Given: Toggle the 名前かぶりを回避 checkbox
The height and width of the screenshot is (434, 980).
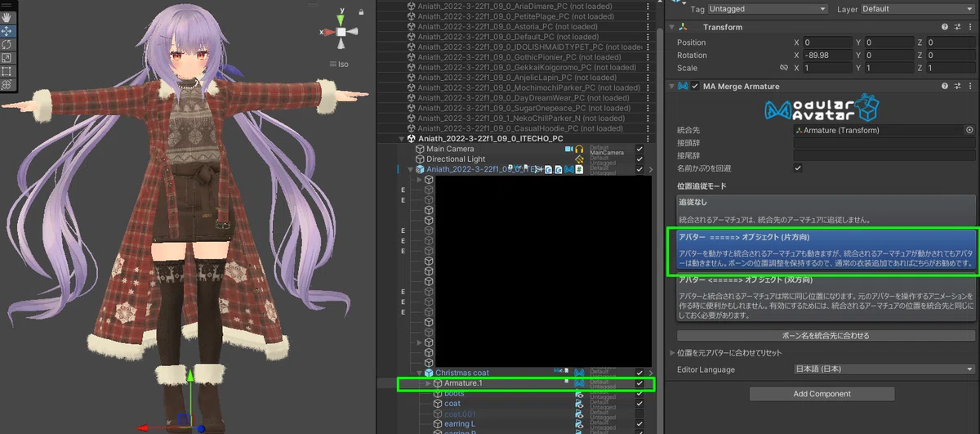Looking at the screenshot, I should click(798, 168).
